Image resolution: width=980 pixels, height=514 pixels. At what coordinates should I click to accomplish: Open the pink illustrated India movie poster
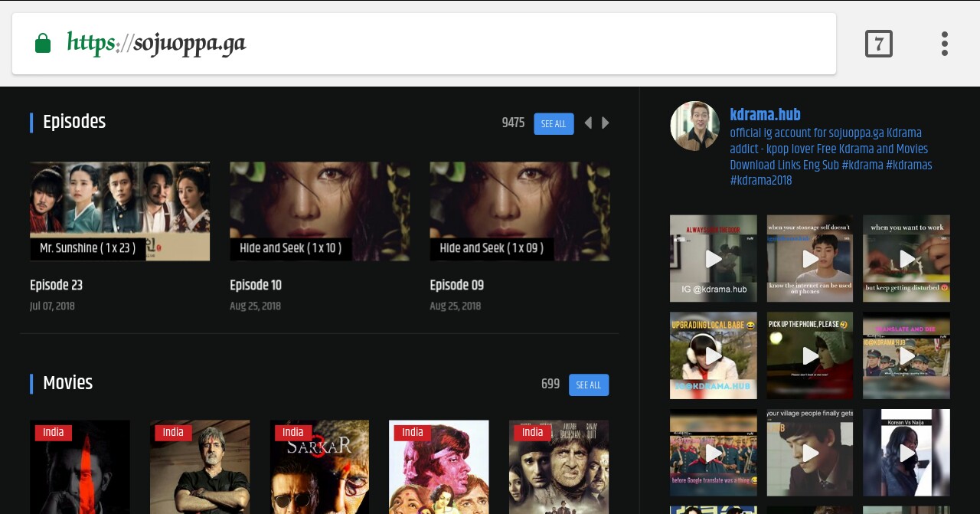[x=439, y=467]
